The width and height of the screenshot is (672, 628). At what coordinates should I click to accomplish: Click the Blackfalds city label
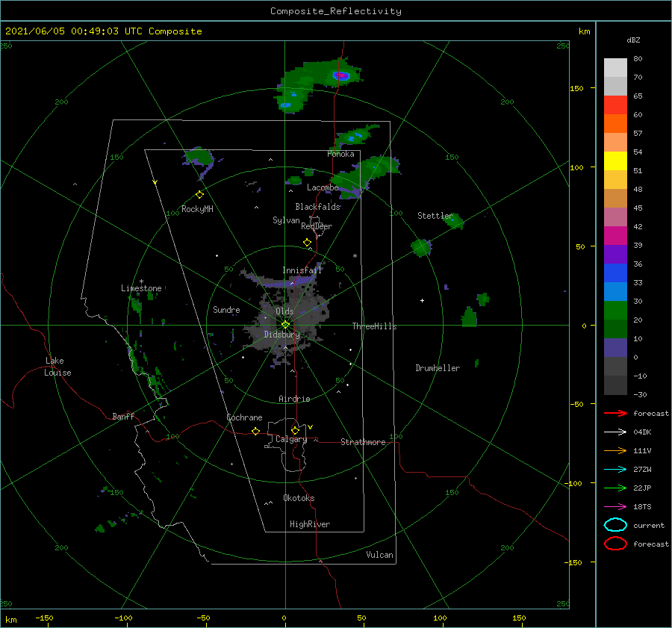coord(317,207)
